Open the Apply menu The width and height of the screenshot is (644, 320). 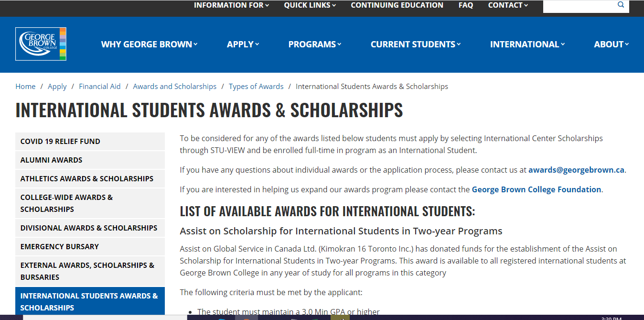coord(243,44)
